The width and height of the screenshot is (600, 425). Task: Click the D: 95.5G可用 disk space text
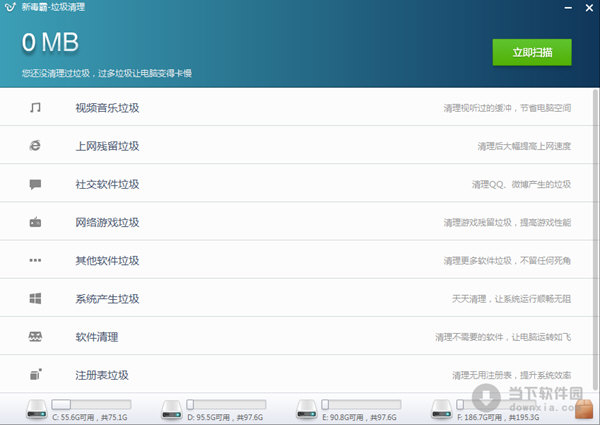(x=225, y=417)
